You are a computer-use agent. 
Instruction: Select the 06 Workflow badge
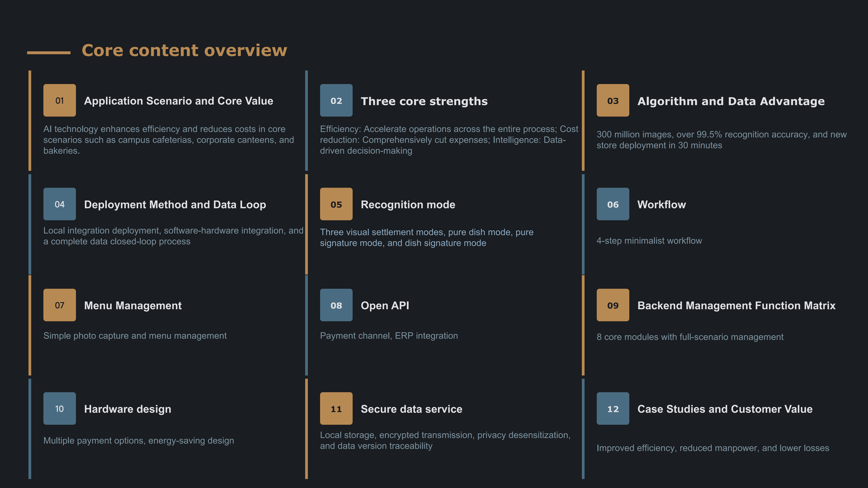pos(613,204)
